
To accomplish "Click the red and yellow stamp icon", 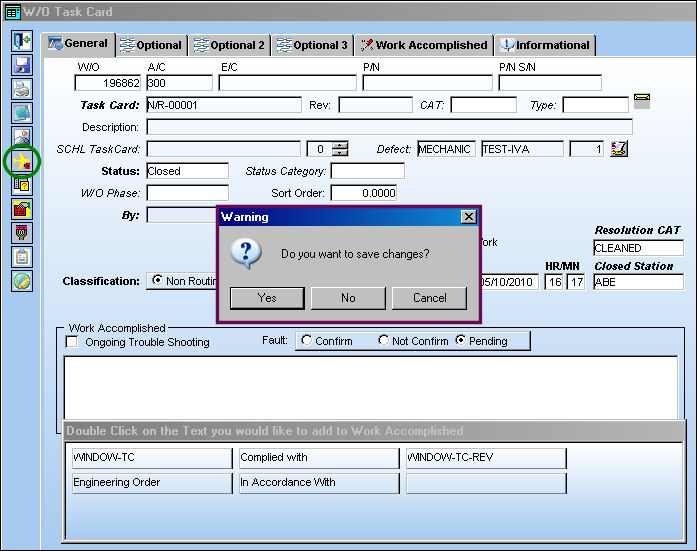I will click(22, 209).
